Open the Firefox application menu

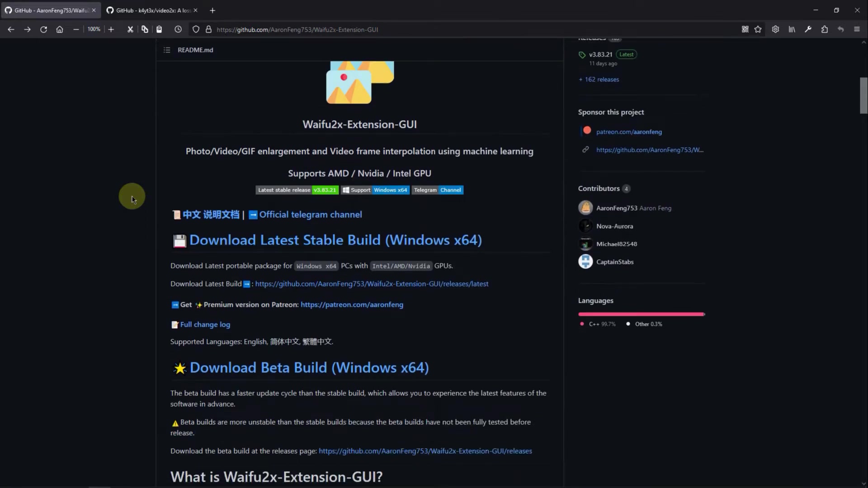(x=857, y=29)
